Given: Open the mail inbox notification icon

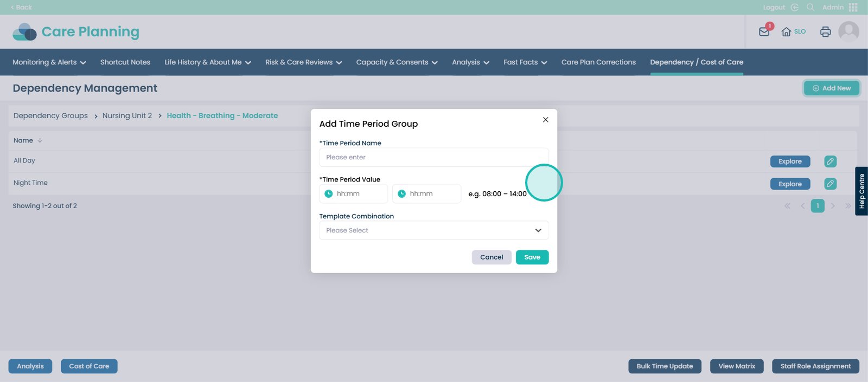Looking at the screenshot, I should 764,31.
